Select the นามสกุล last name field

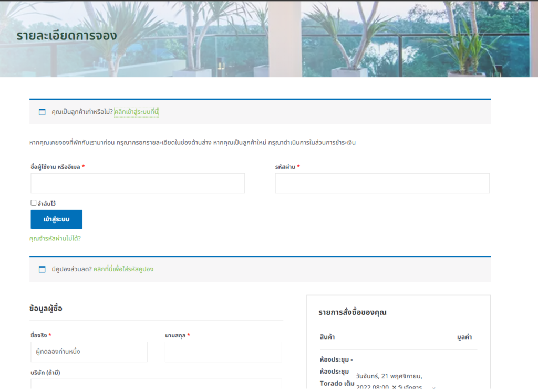pos(223,352)
